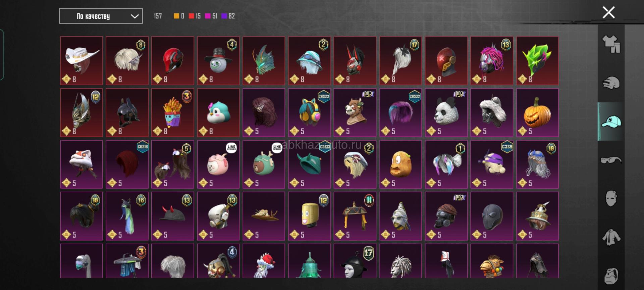Filter by purple quality count 82
Viewport: 644px width, 290px height.
pos(228,16)
